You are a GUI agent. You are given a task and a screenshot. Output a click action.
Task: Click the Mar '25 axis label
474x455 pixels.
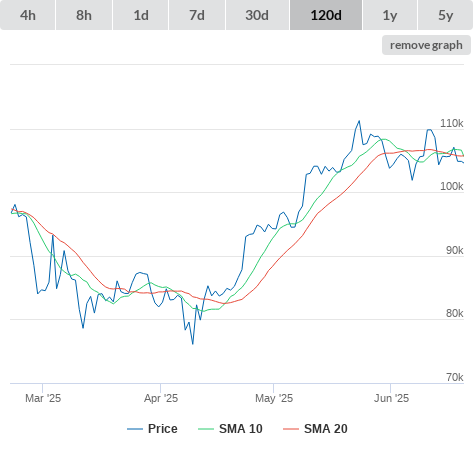43,398
